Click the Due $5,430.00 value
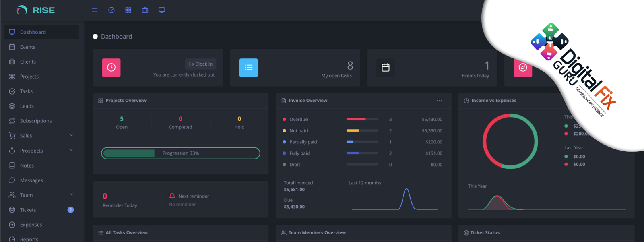The width and height of the screenshot is (644, 242). (294, 207)
